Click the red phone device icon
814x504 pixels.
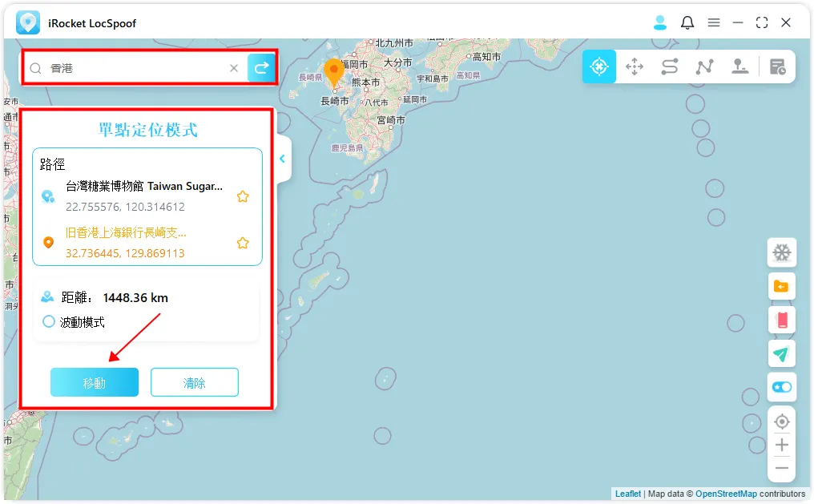tap(781, 320)
